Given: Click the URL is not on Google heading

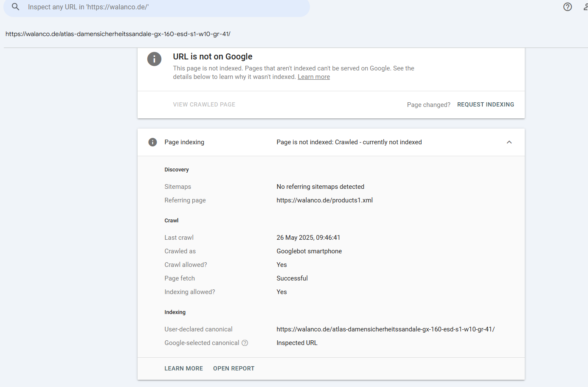Looking at the screenshot, I should pyautogui.click(x=213, y=56).
